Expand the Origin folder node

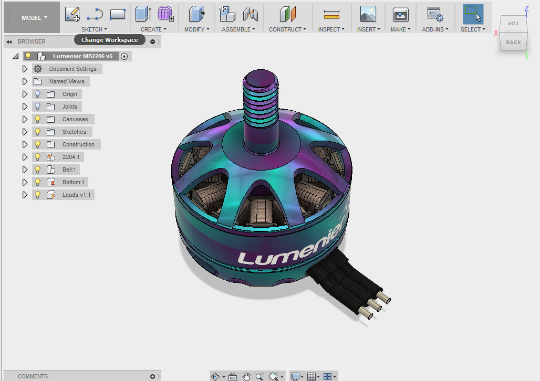point(24,94)
